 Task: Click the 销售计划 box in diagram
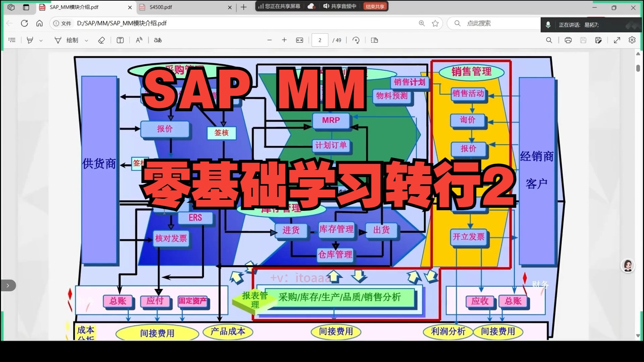pos(410,82)
